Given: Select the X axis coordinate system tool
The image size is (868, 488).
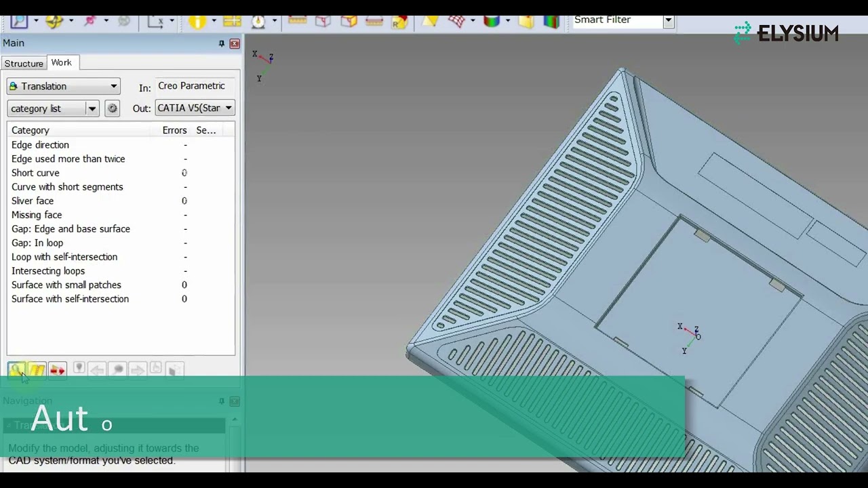Looking at the screenshot, I should pyautogui.click(x=156, y=21).
